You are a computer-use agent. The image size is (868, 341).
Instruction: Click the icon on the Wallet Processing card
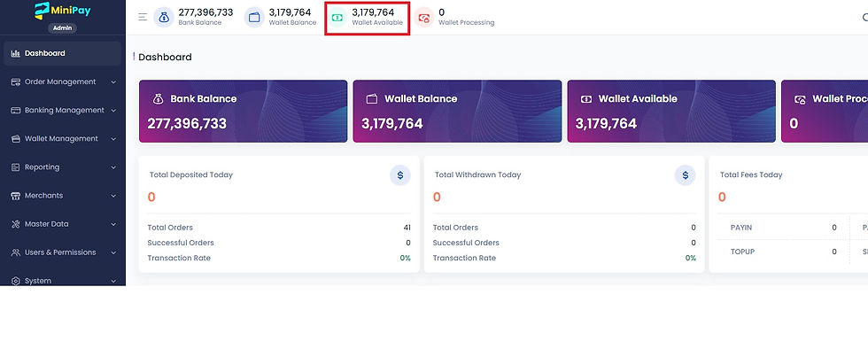coord(800,99)
